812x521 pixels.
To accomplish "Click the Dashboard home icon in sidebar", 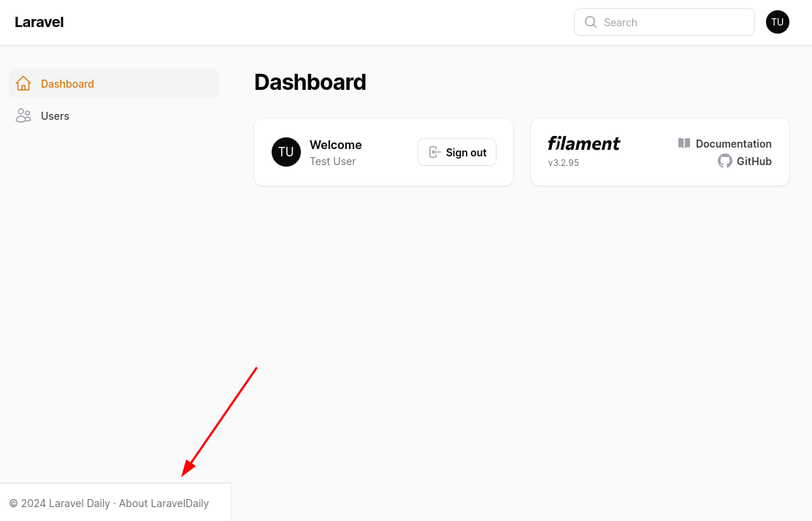I will click(23, 83).
